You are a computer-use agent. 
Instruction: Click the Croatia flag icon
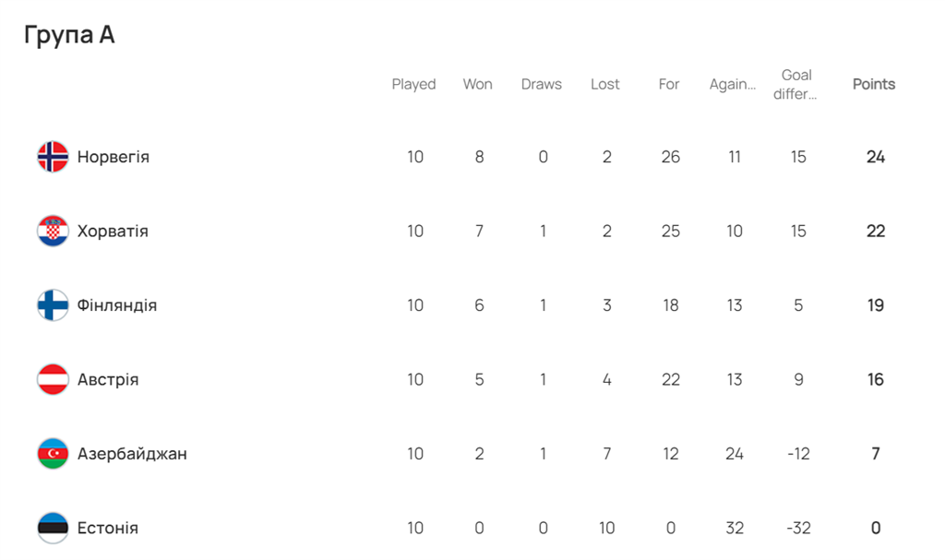click(53, 231)
